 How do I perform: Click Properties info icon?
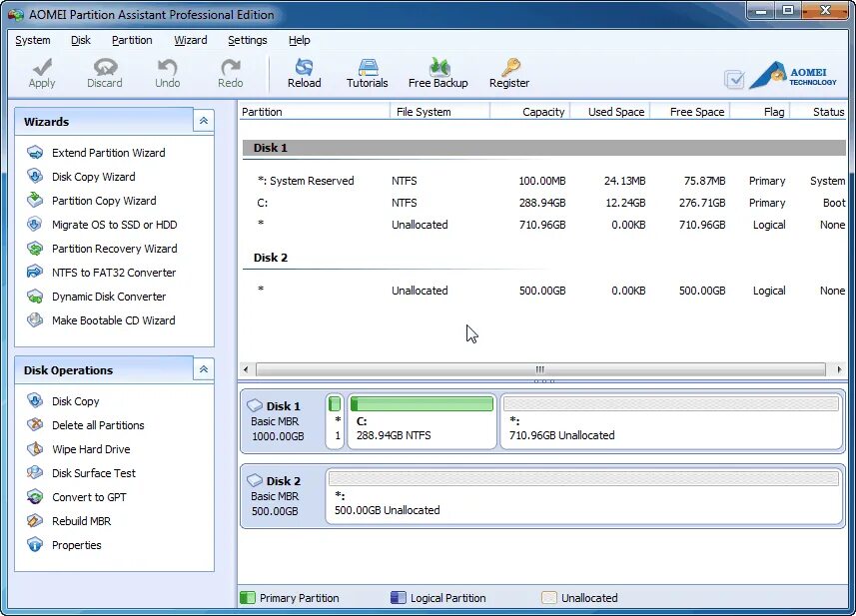tap(35, 545)
